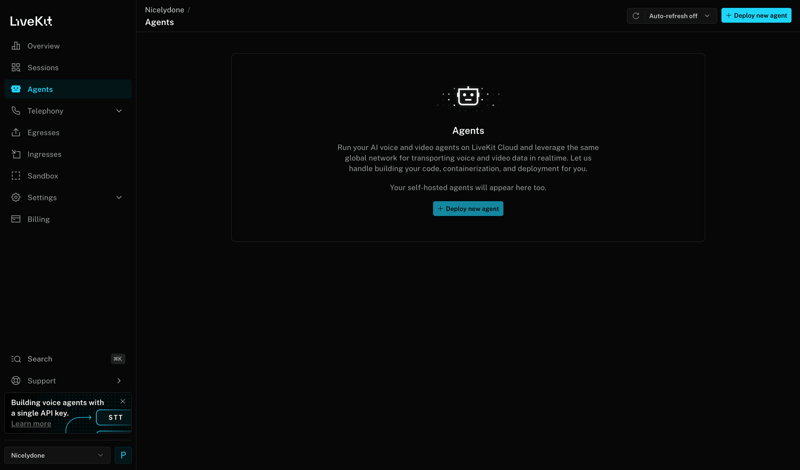800x470 pixels.
Task: Click the Search magnifier icon
Action: [16, 359]
